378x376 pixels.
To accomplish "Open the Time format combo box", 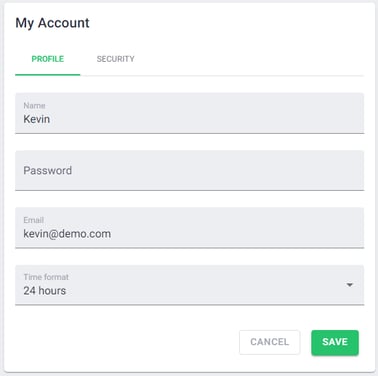I will click(x=189, y=285).
